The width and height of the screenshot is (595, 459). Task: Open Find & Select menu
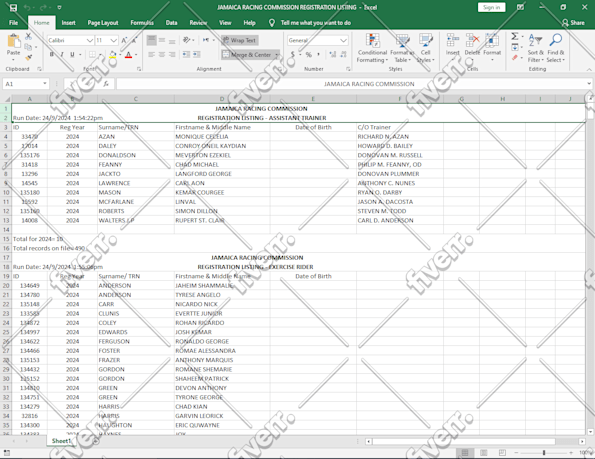pos(556,48)
